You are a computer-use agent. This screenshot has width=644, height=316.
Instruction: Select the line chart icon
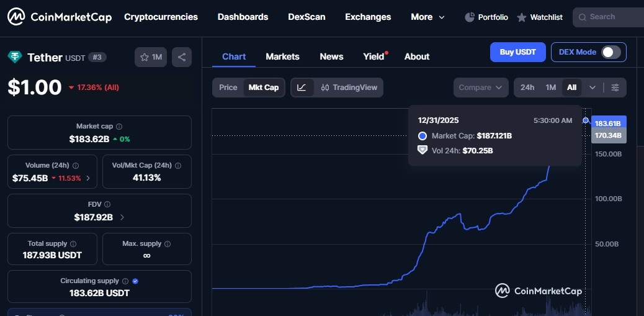click(302, 88)
